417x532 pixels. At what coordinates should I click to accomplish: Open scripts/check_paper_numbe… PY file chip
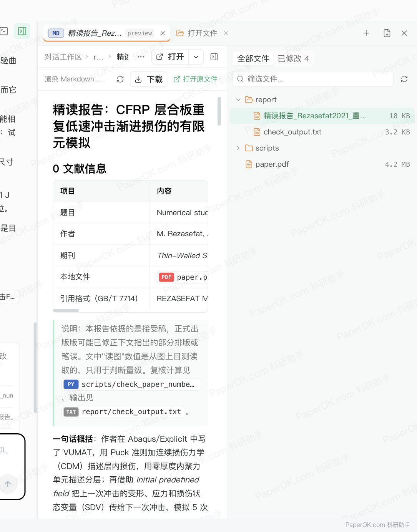[x=131, y=384]
